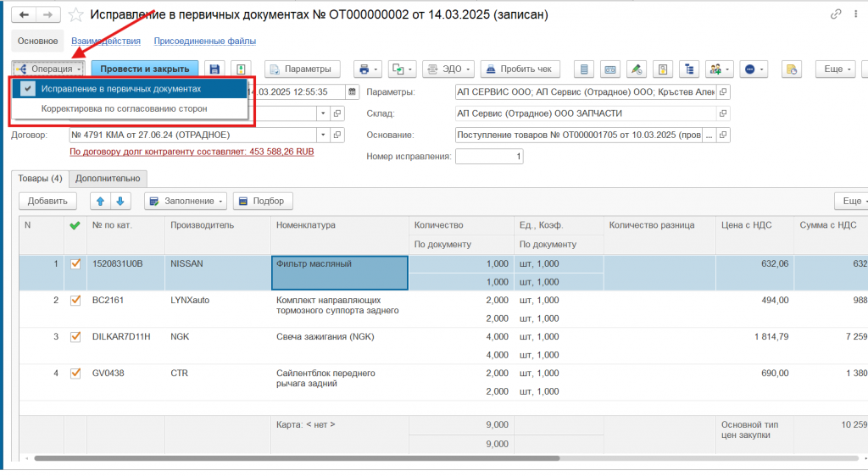Expand the Операция dropdown button
This screenshot has height=476, width=868.
click(48, 69)
